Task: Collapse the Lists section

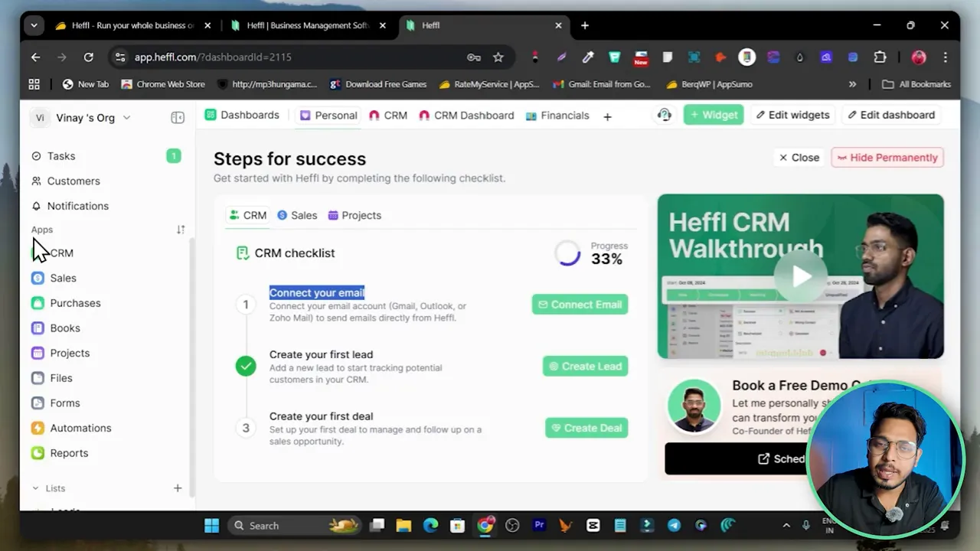Action: tap(34, 487)
